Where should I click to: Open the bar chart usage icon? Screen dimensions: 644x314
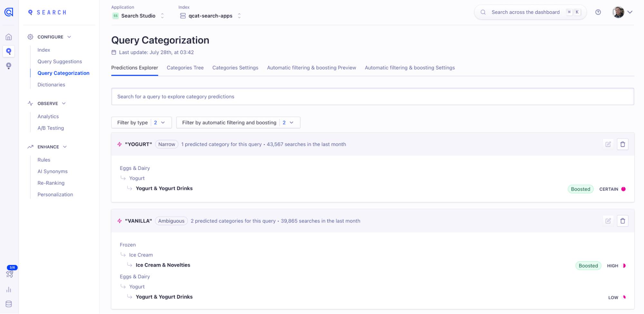click(x=9, y=289)
